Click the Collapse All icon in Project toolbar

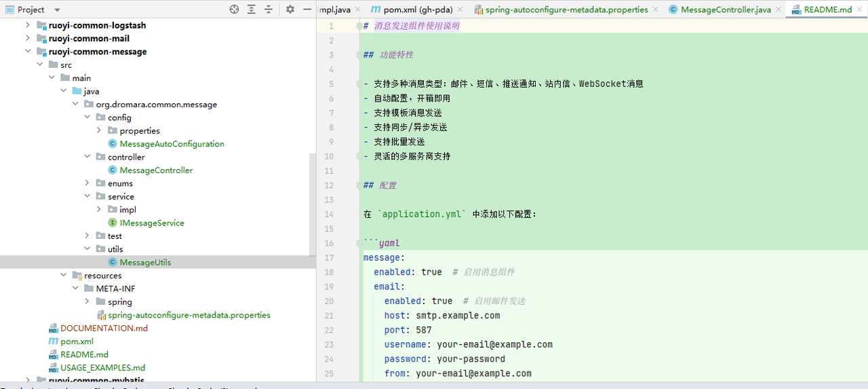coord(269,10)
